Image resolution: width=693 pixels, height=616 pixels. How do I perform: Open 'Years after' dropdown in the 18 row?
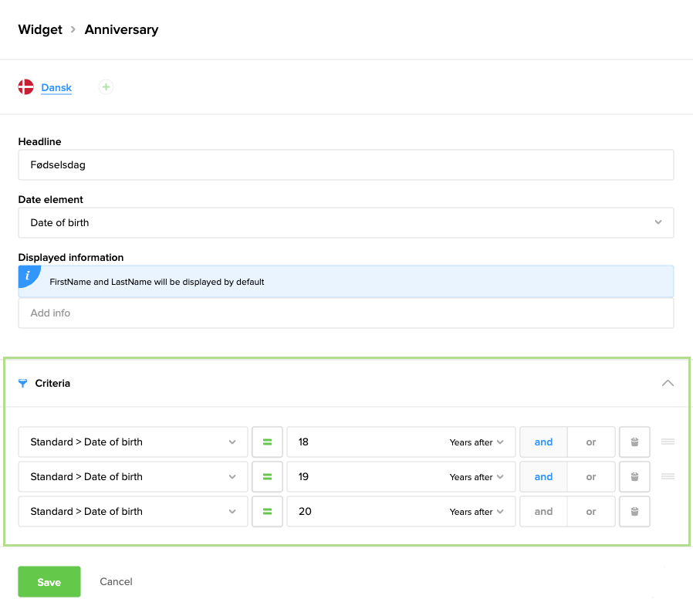click(x=476, y=443)
